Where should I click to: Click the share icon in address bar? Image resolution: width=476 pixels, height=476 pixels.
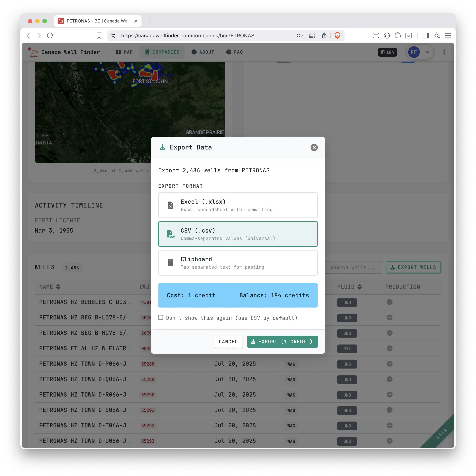tap(324, 36)
